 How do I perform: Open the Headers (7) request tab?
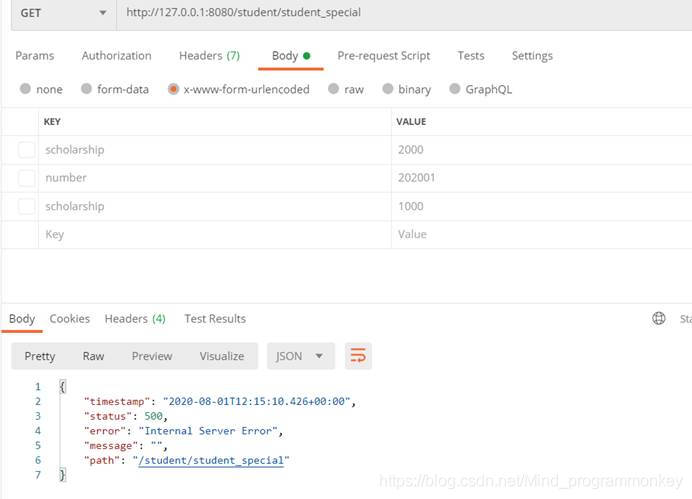209,56
